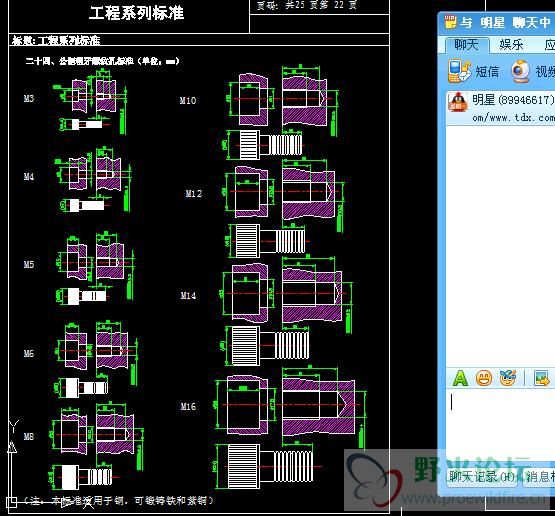Click the M6 label in the drawing

tap(29, 353)
